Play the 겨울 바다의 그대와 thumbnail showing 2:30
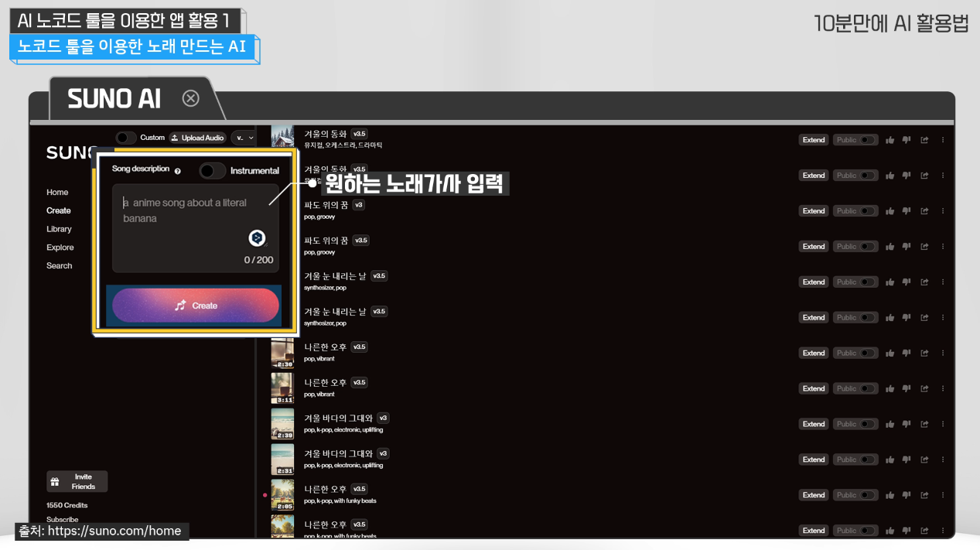Image resolution: width=980 pixels, height=550 pixels. [282, 424]
